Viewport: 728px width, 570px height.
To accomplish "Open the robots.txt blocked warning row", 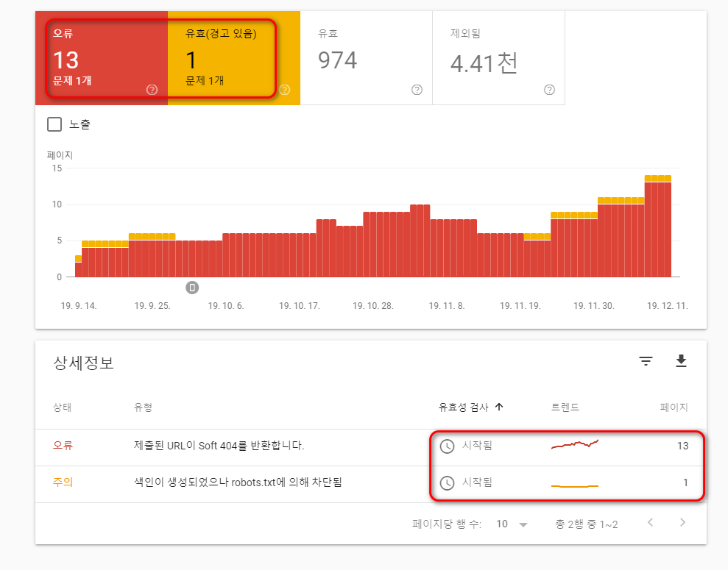I will point(370,485).
